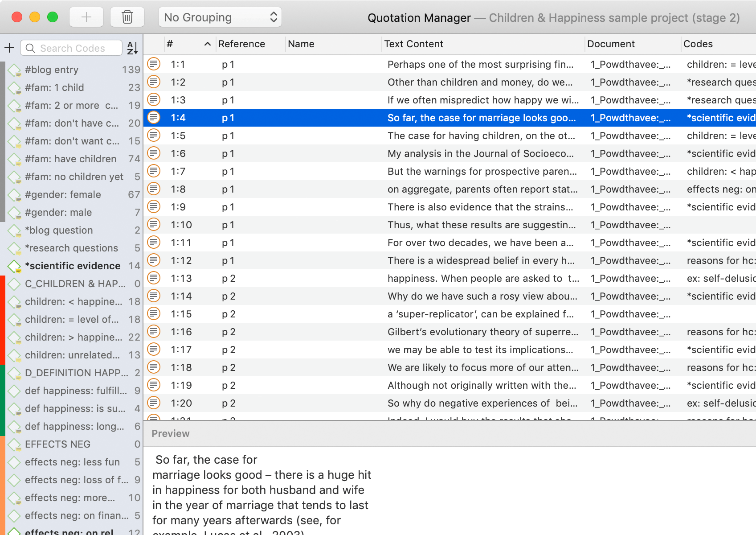Click the Codes column header
The image size is (756, 535).
tap(698, 44)
